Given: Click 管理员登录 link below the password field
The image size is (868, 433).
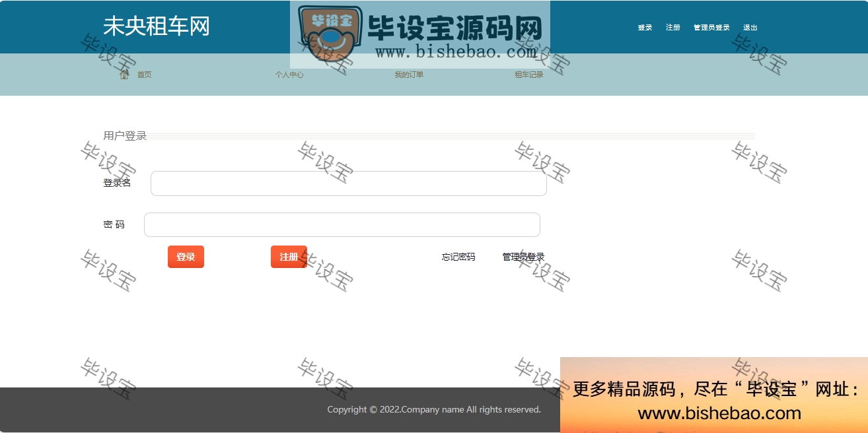Looking at the screenshot, I should point(523,257).
